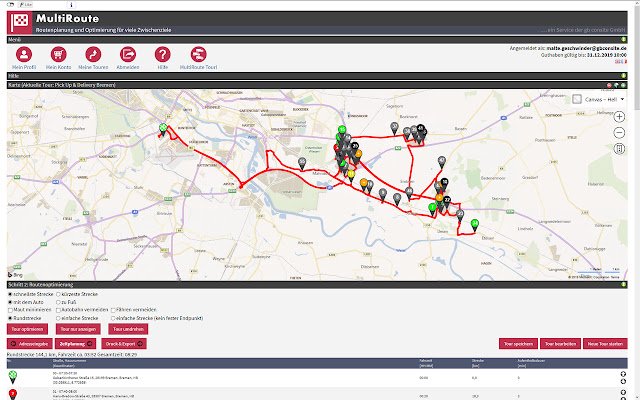
Task: Click the Hilfe section header bar
Action: [317, 76]
